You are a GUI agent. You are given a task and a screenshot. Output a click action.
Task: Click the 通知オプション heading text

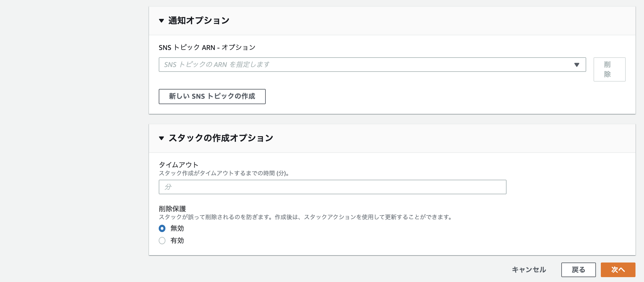(x=199, y=21)
